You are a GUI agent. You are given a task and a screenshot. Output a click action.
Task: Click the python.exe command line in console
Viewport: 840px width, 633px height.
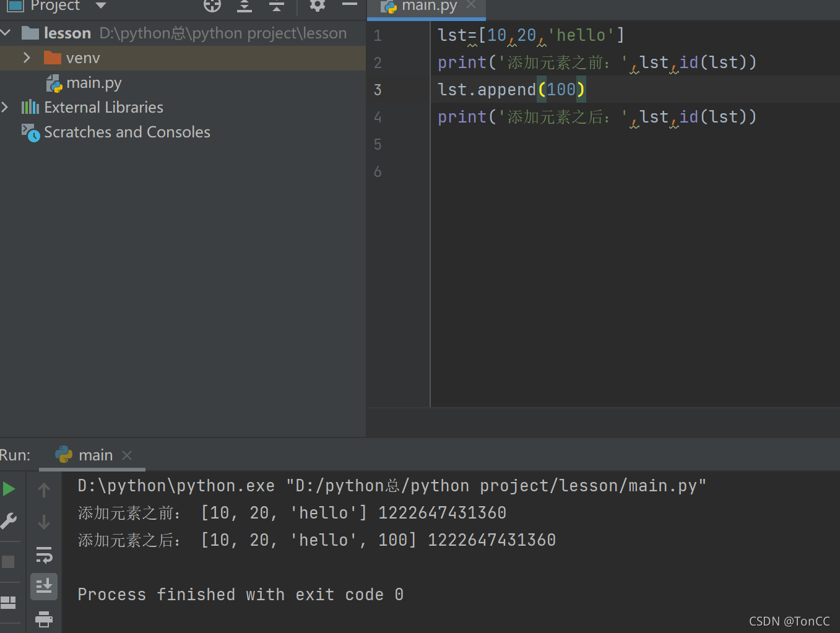tap(392, 486)
